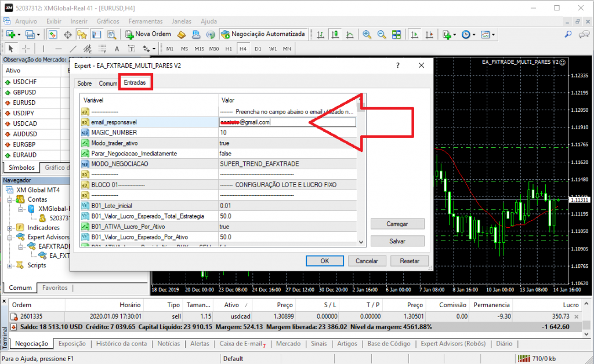Click the Cancelar button
The width and height of the screenshot is (594, 364).
(367, 261)
